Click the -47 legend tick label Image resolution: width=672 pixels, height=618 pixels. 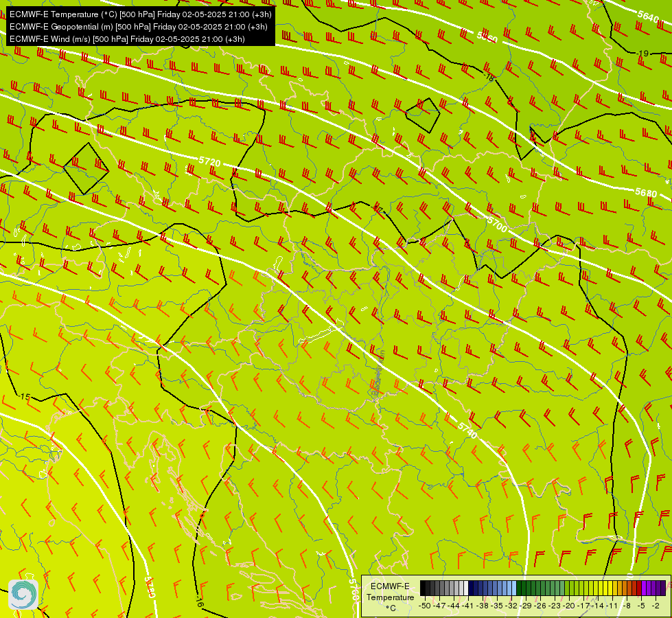pos(439,606)
